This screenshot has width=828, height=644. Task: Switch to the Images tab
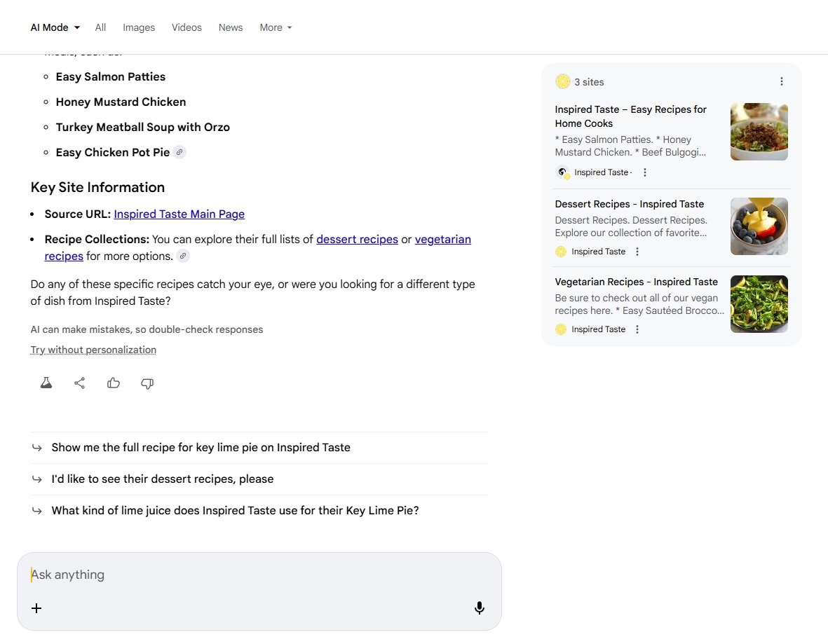[x=139, y=27]
